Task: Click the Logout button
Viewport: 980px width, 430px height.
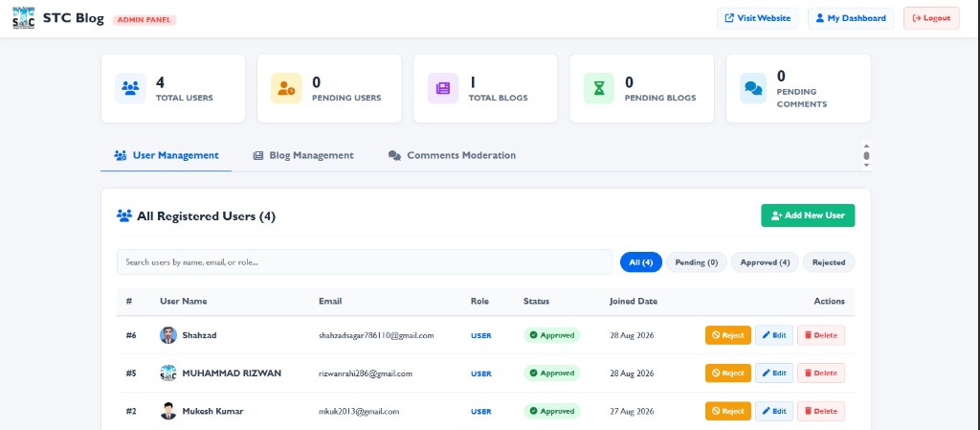Action: 931,18
